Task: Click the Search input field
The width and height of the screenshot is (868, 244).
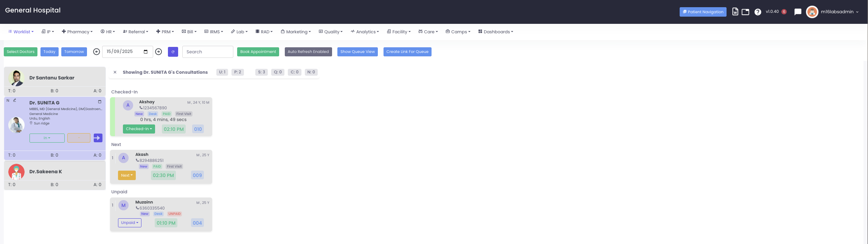Action: pos(208,52)
